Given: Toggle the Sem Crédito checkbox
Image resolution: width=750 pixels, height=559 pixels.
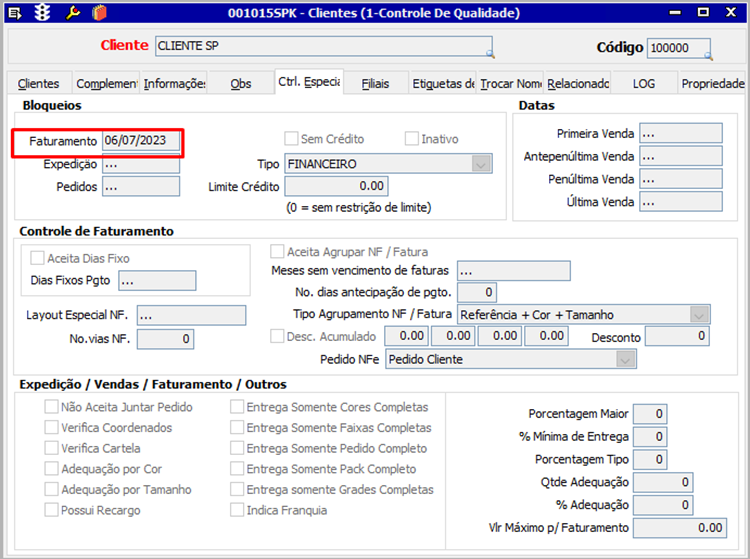Looking at the screenshot, I should coord(291,139).
